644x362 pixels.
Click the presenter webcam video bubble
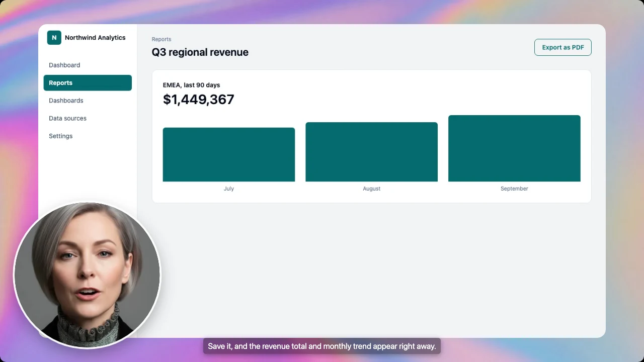tap(87, 275)
